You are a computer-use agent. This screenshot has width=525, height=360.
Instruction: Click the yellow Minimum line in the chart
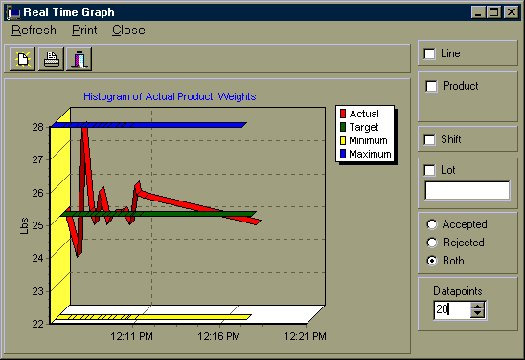pyautogui.click(x=154, y=317)
